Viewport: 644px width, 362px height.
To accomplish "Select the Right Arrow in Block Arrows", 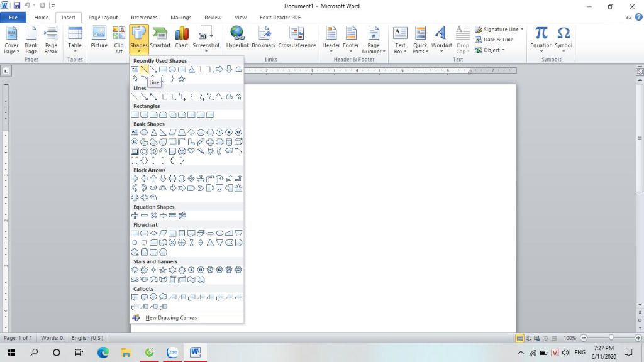I will 135,178.
